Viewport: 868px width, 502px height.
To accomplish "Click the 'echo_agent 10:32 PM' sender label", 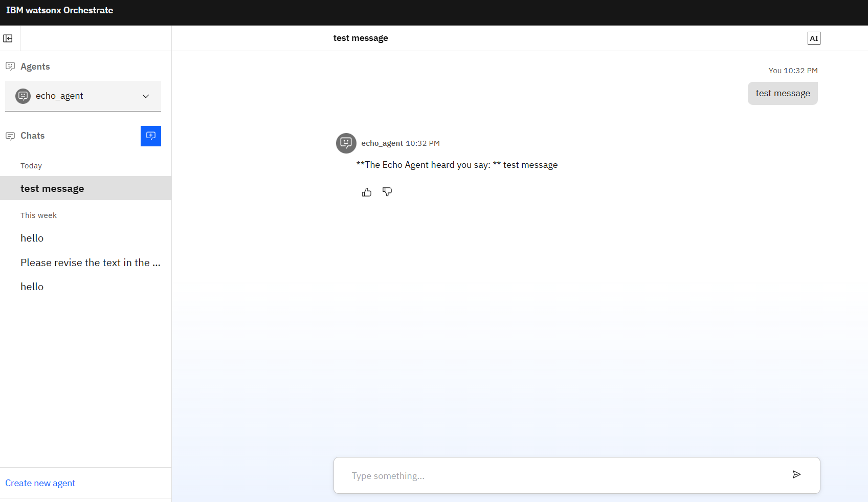I will click(400, 143).
